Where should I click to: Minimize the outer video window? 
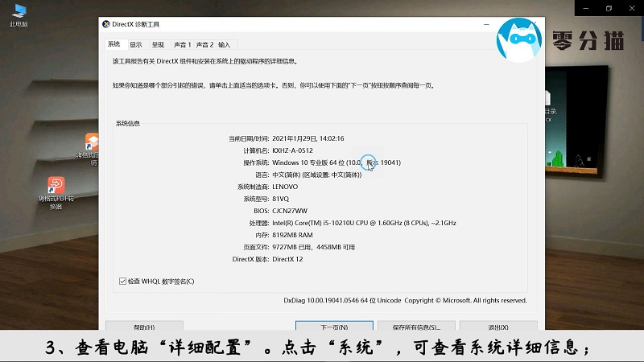(587, 7)
